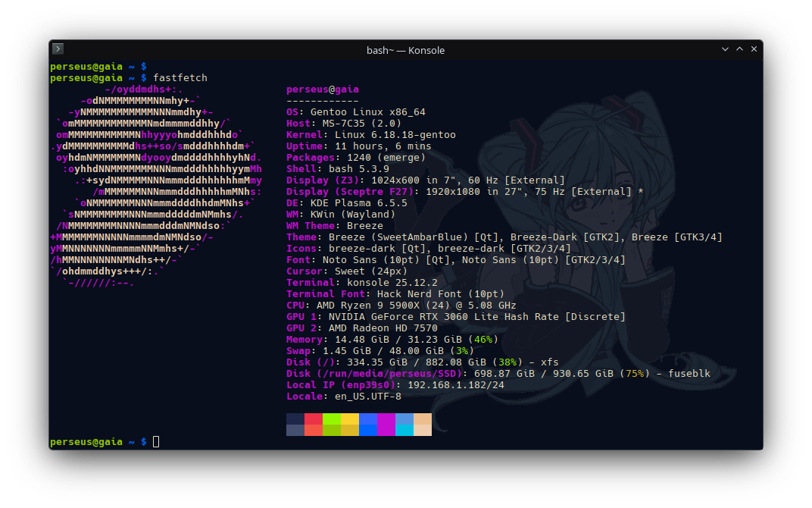The height and width of the screenshot is (508, 812).
Task: Click the 'GPU 1' NVIDIA GeForce RTX 3060 line
Action: pyautogui.click(x=456, y=317)
